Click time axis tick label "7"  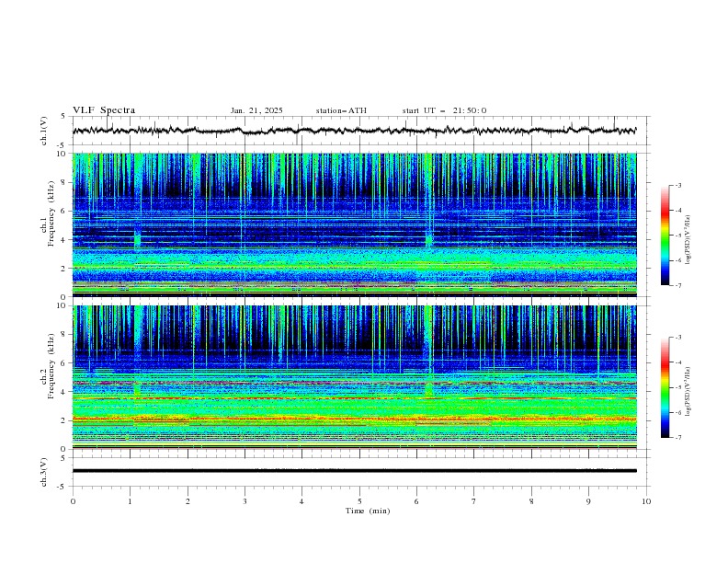tap(474, 501)
